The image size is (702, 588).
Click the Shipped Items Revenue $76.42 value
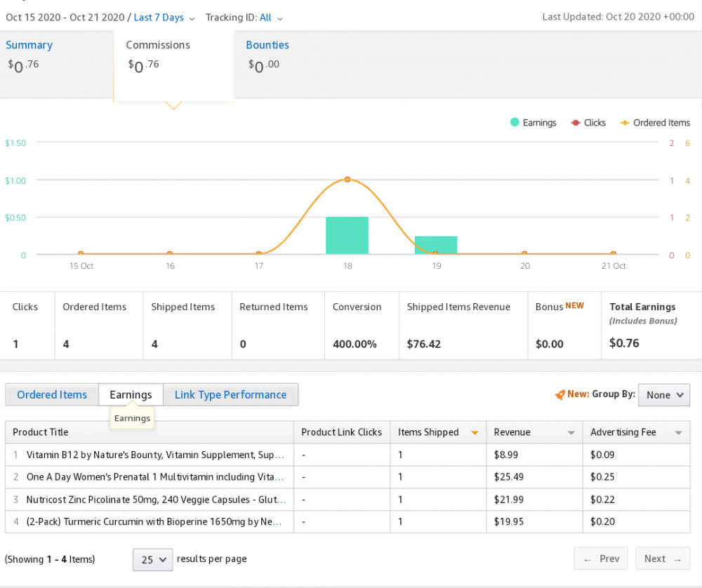tap(423, 344)
